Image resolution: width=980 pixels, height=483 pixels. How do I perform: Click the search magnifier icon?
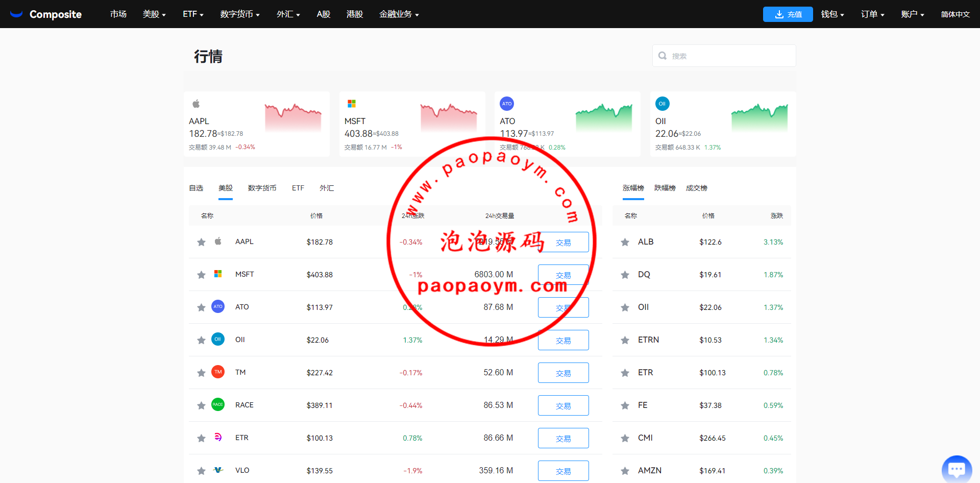[663, 56]
